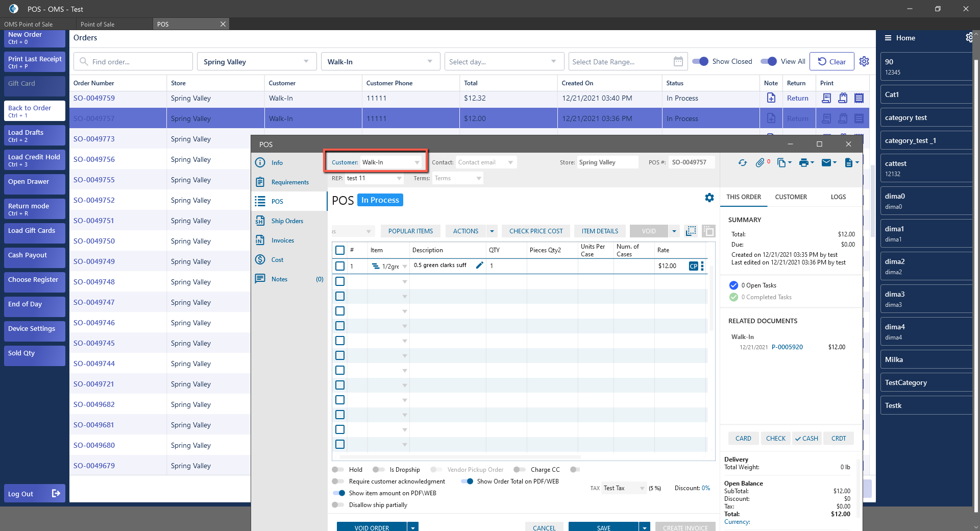980x531 pixels.
Task: Open the Spring Valley store filter dropdown
Action: click(306, 62)
